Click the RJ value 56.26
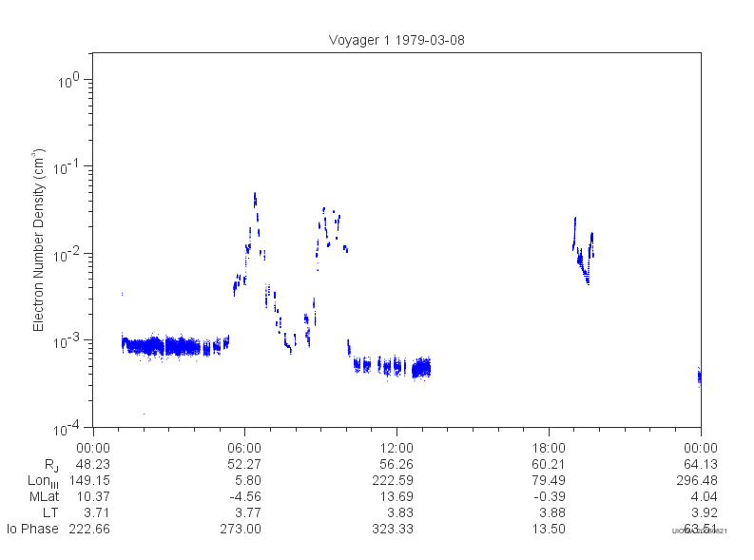 point(396,464)
